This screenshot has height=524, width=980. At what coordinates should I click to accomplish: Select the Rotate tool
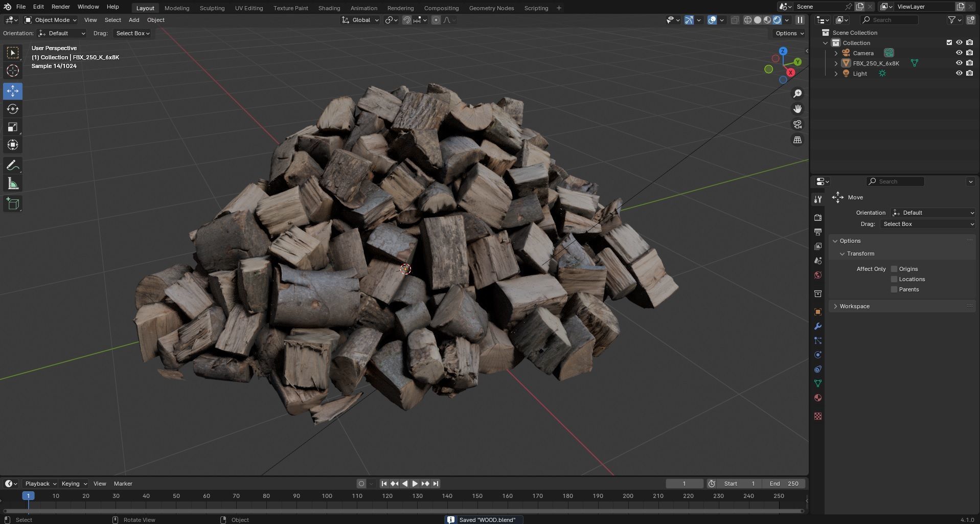(x=13, y=109)
